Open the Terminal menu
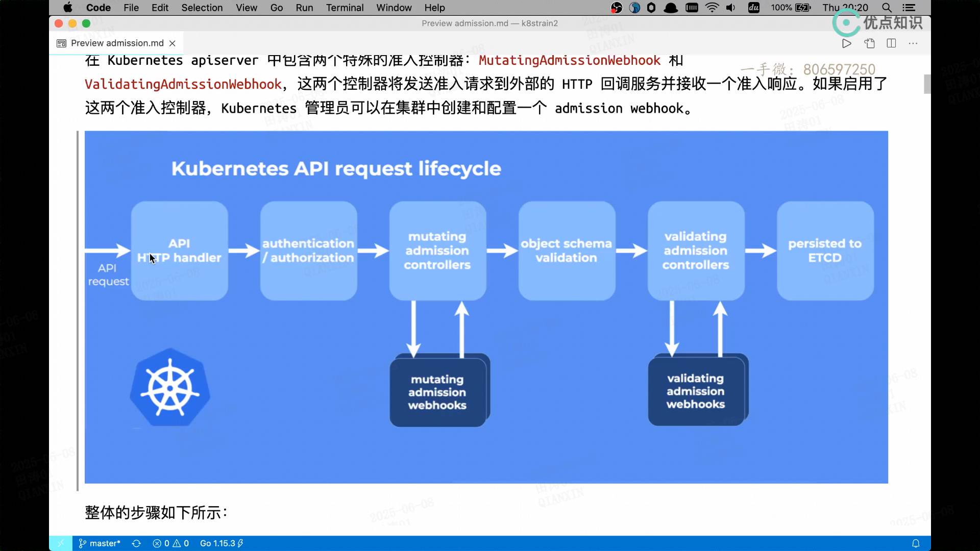 [x=345, y=8]
